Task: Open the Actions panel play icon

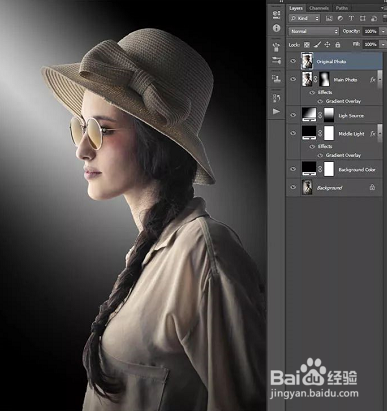Action: click(x=276, y=111)
